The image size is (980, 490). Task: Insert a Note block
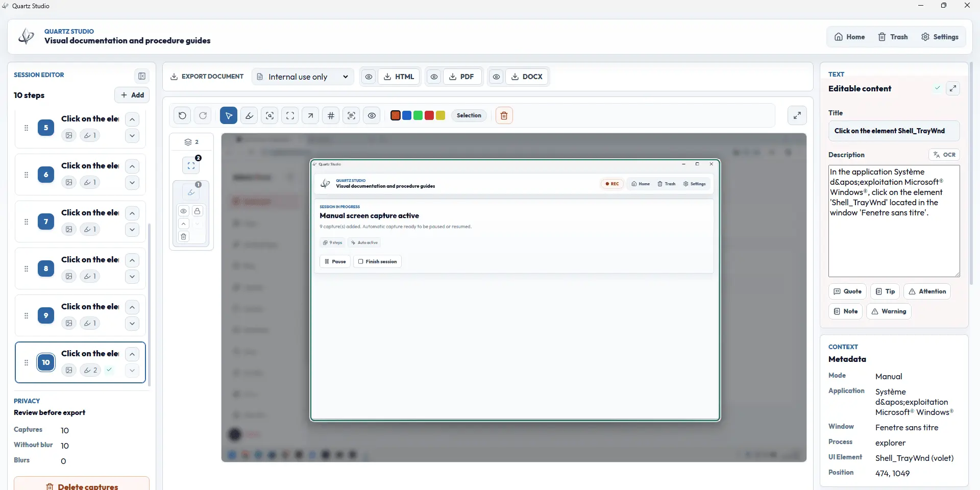pos(845,311)
